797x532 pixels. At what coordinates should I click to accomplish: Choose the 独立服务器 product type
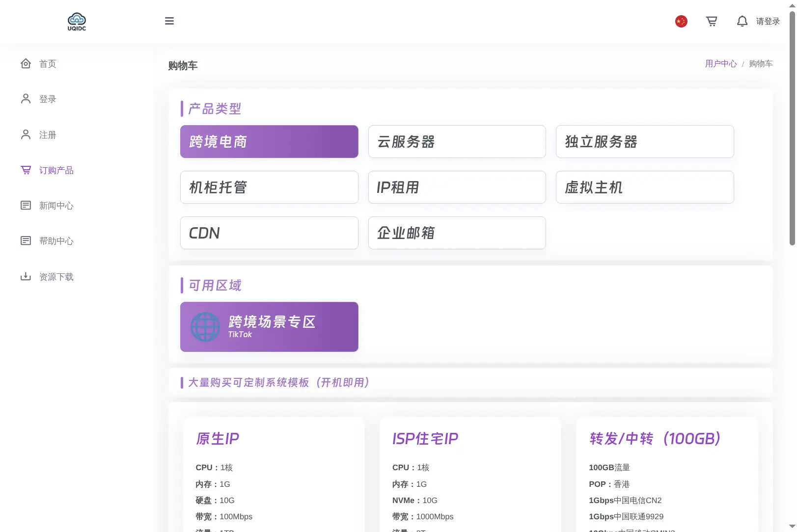click(x=645, y=141)
